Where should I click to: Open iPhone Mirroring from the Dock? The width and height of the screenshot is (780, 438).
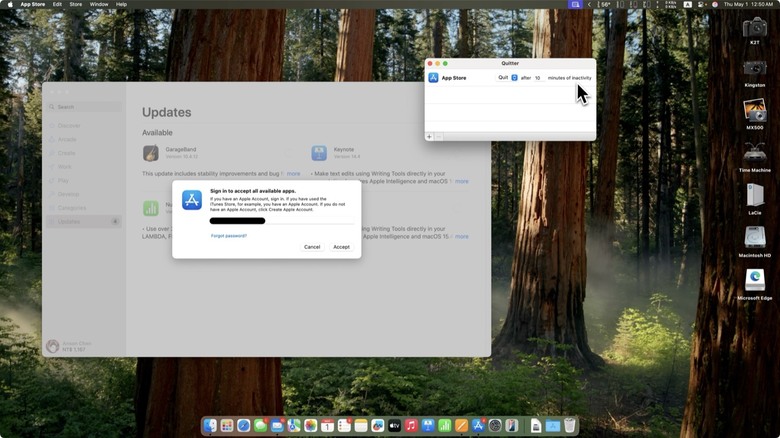click(511, 426)
